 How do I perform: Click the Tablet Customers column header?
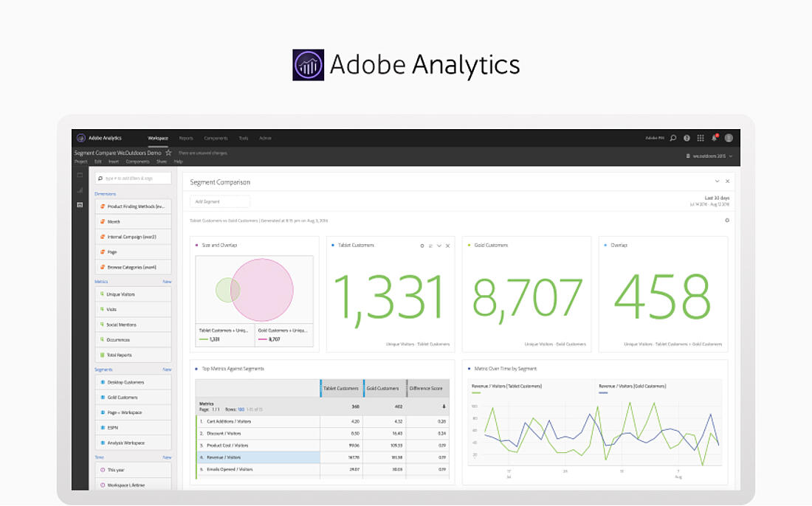click(x=341, y=388)
